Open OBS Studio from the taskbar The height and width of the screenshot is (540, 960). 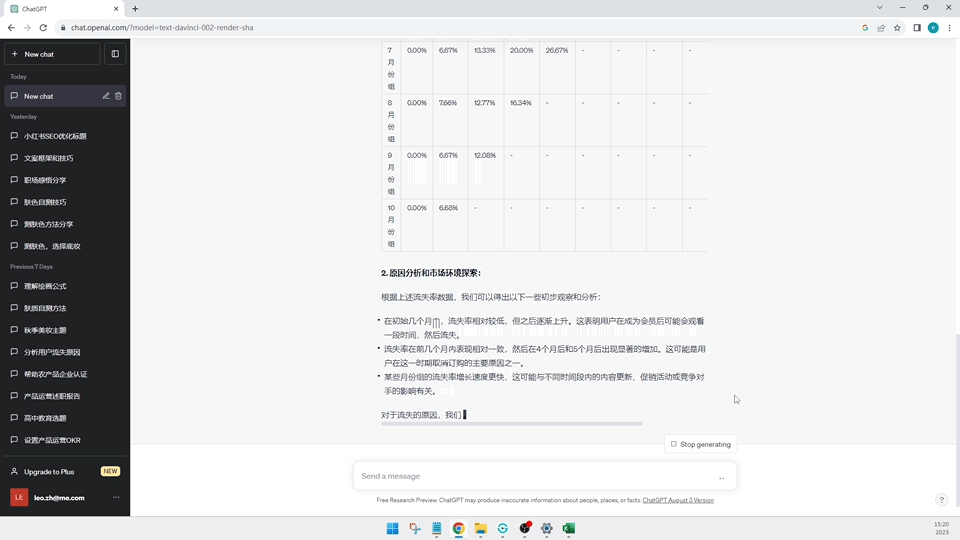(x=525, y=528)
